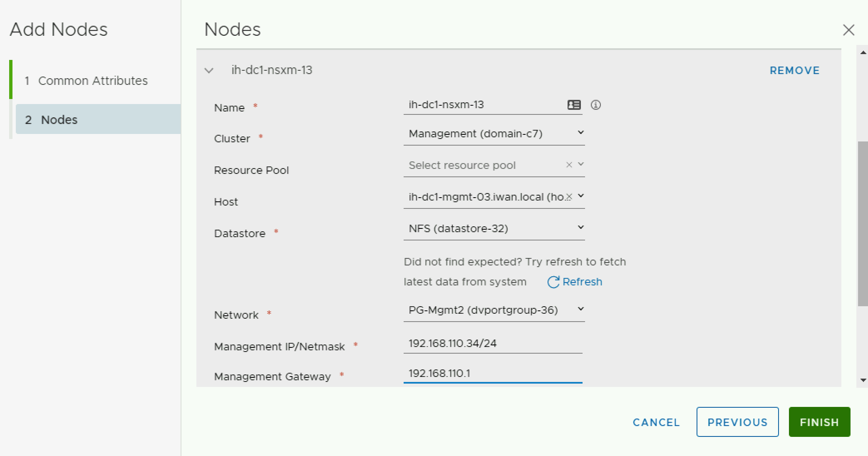Click the Refresh circular arrow icon
The height and width of the screenshot is (456, 868).
coord(553,282)
